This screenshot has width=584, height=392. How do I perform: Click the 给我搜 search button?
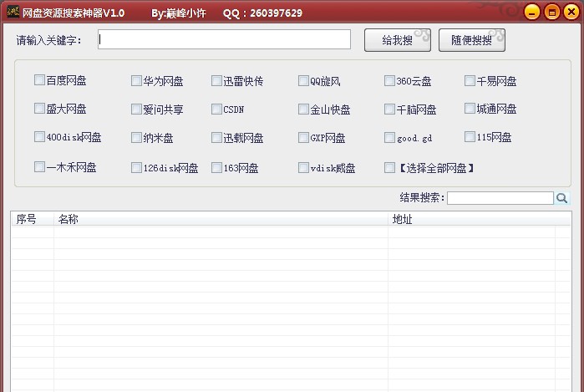[398, 40]
